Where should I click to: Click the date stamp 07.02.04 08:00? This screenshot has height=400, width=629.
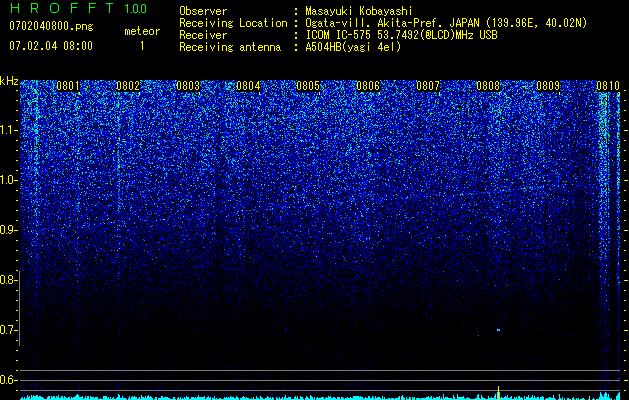pyautogui.click(x=51, y=46)
